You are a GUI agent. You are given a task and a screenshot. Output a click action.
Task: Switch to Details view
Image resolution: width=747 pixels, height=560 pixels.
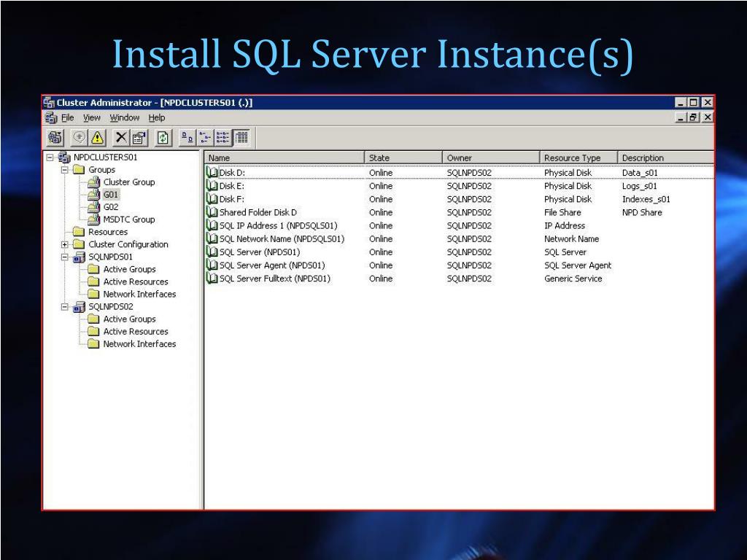click(x=241, y=138)
